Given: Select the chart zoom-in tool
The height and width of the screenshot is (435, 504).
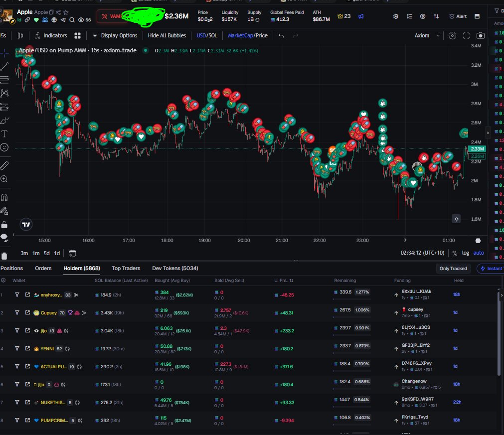Looking at the screenshot, I should pyautogui.click(x=4, y=179).
